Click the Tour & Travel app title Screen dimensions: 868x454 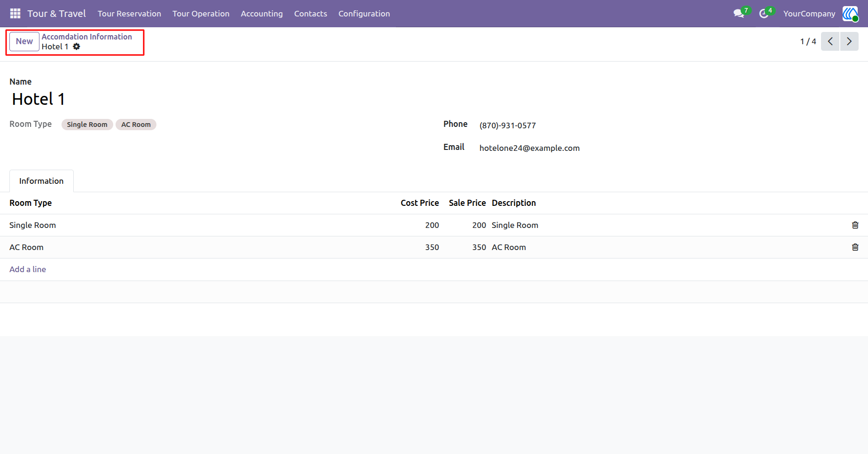coord(56,14)
